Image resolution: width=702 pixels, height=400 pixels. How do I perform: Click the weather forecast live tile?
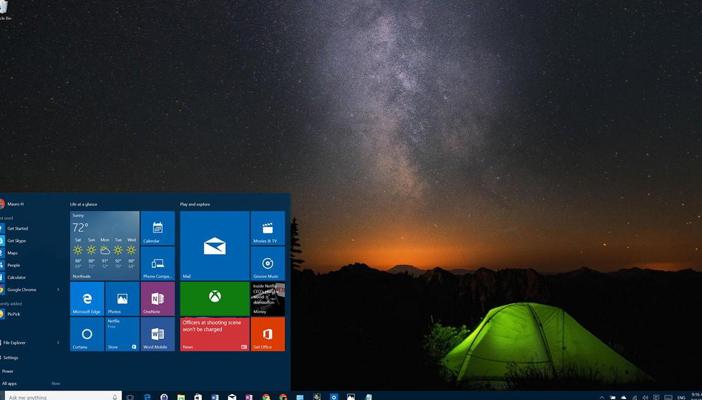coord(104,245)
